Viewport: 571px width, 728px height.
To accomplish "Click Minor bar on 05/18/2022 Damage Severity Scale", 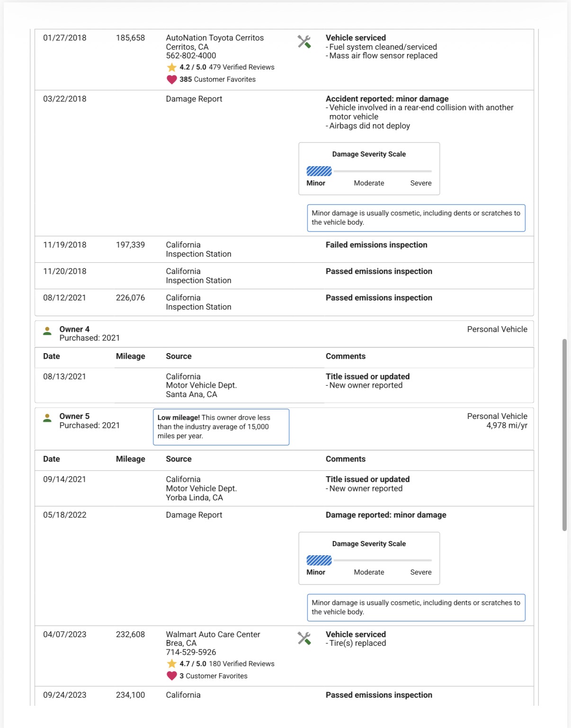I will point(319,560).
